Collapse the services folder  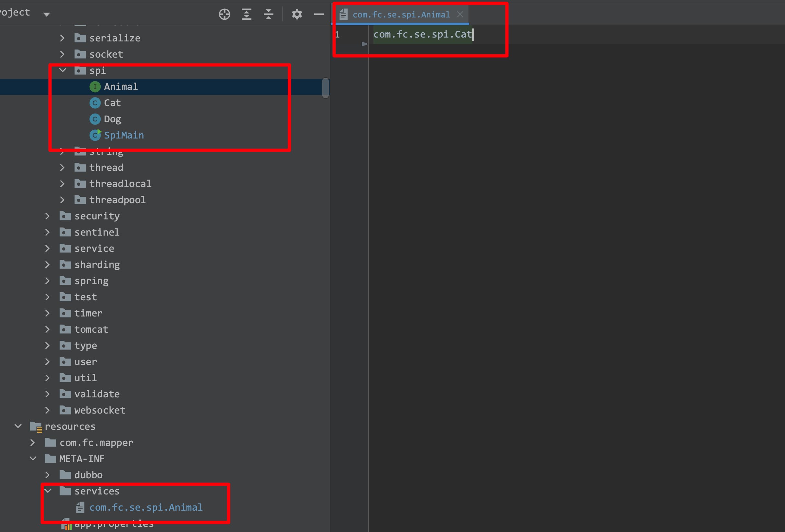[x=48, y=491]
